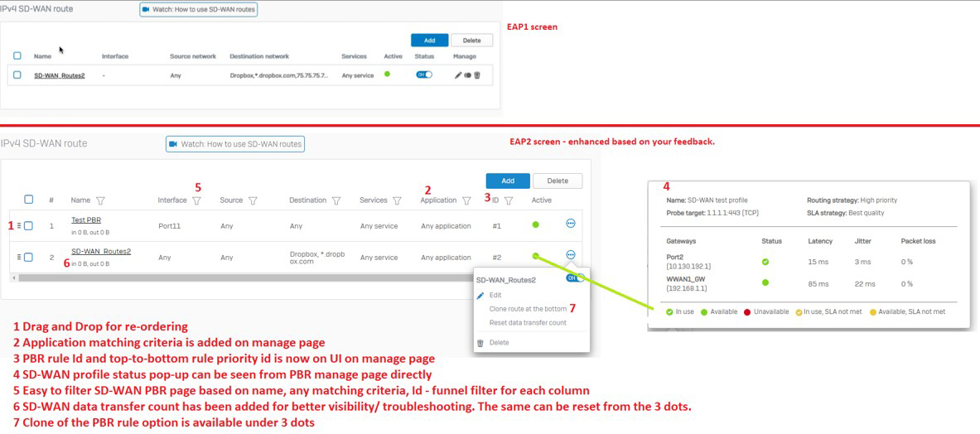Open the Destination column filter
The width and height of the screenshot is (980, 434).
(336, 200)
